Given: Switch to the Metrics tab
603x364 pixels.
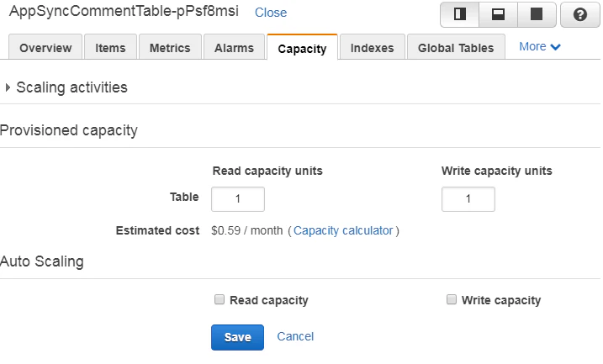Looking at the screenshot, I should tap(170, 48).
